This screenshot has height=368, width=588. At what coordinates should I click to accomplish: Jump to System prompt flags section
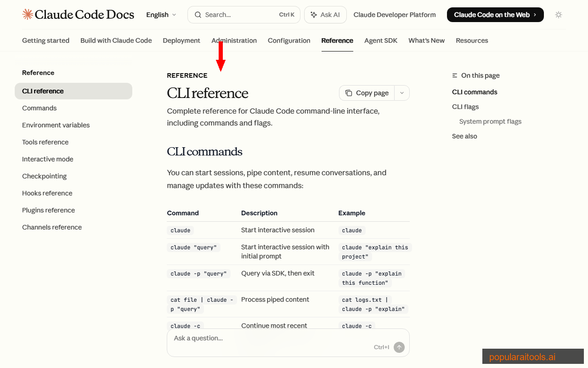[490, 121]
